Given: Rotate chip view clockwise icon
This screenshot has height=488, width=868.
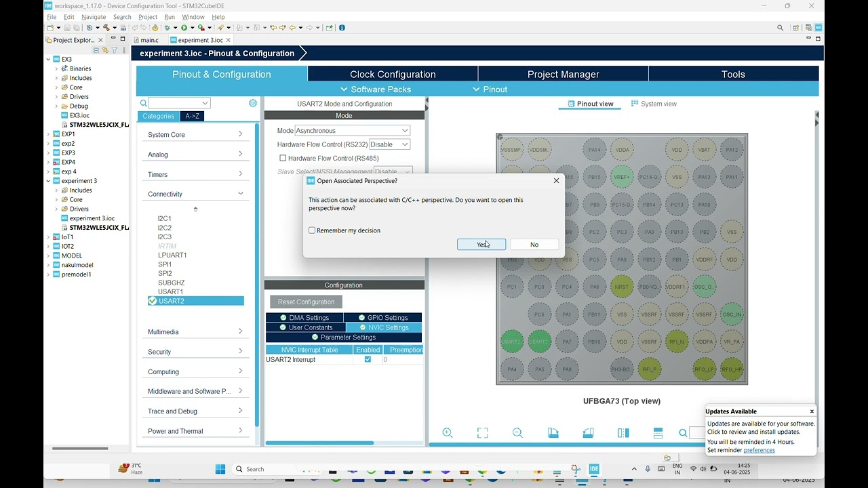Looking at the screenshot, I should point(553,432).
